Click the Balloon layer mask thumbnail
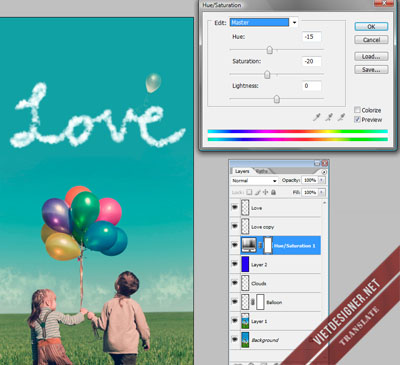The height and width of the screenshot is (365, 400). tap(260, 302)
